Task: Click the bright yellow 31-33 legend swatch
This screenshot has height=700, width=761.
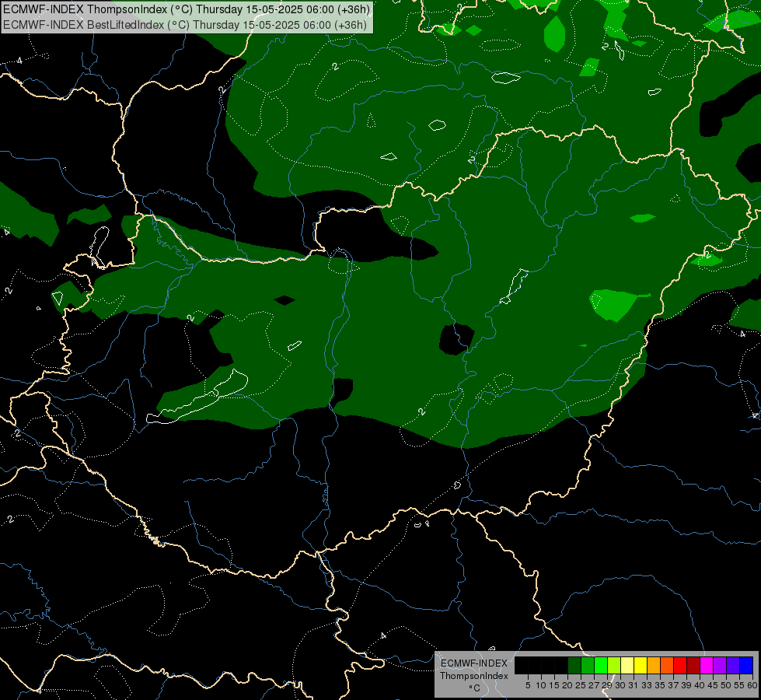Action: coord(641,665)
